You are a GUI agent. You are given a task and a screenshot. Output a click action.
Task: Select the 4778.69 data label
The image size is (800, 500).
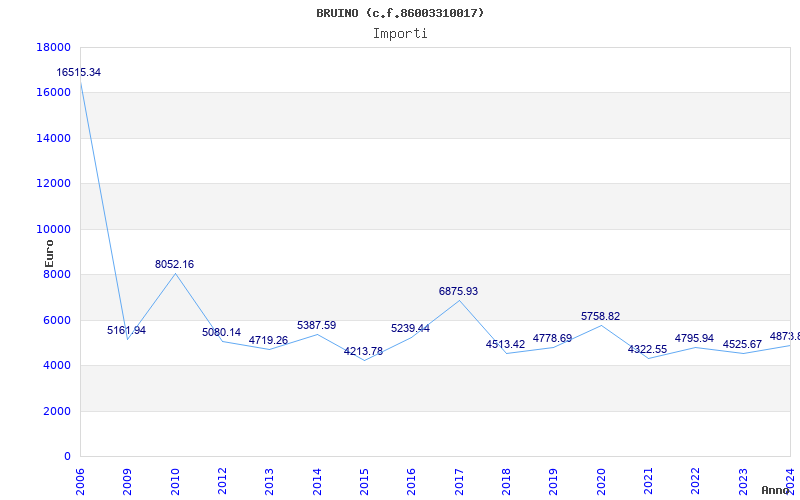(x=552, y=339)
